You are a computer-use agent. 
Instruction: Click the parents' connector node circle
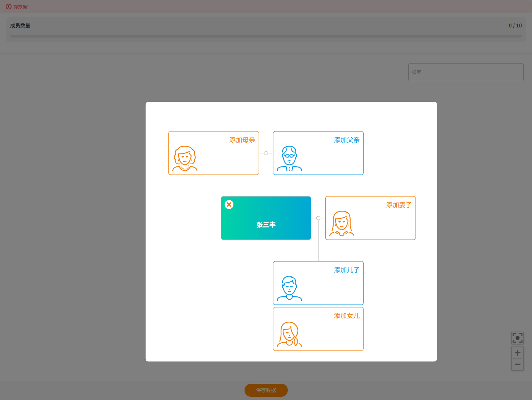pyautogui.click(x=266, y=153)
